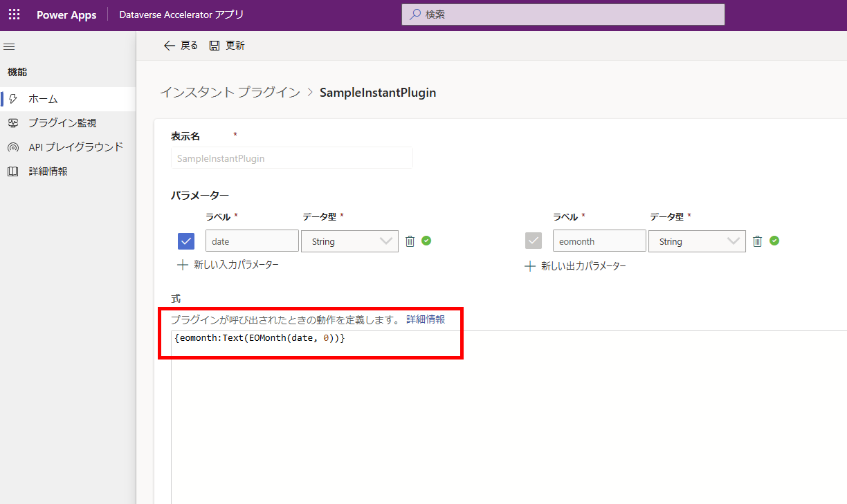The width and height of the screenshot is (847, 504).
Task: Click the 検索 search box
Action: (x=563, y=15)
